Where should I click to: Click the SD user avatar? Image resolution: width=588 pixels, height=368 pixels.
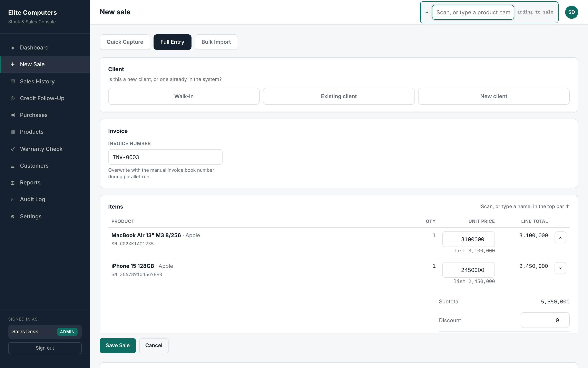click(571, 12)
